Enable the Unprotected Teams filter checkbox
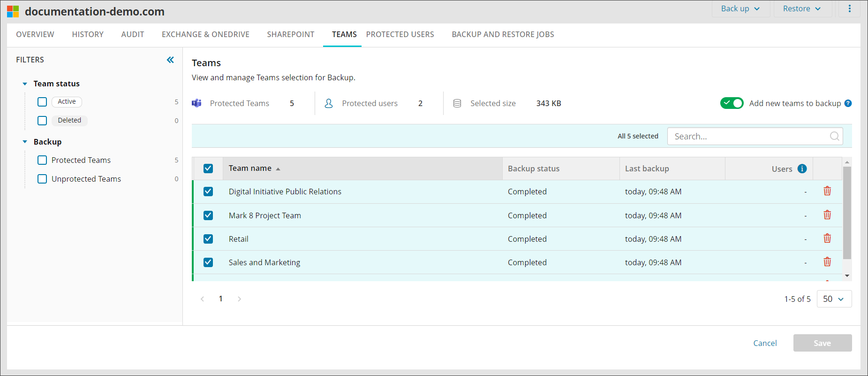 tap(42, 179)
